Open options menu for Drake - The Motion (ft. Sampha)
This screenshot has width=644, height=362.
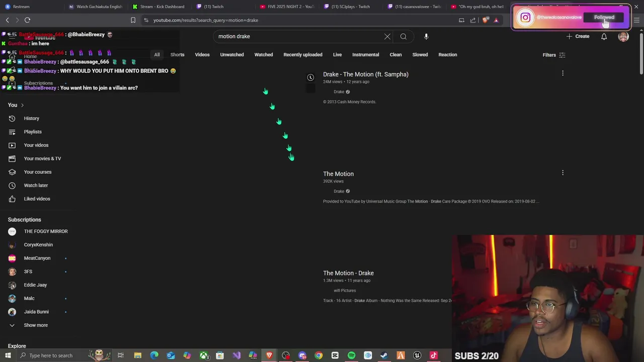pyautogui.click(x=562, y=73)
